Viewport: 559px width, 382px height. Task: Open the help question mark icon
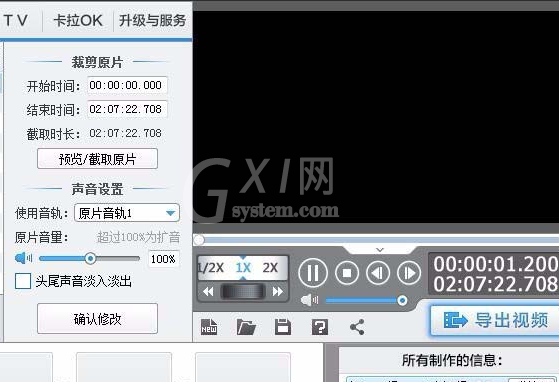[320, 327]
